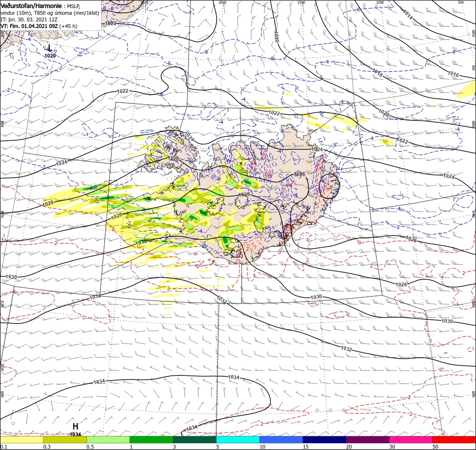This screenshot has height=450, width=476.
Task: Click the 'H' high pressure marker
Action: coord(75,426)
